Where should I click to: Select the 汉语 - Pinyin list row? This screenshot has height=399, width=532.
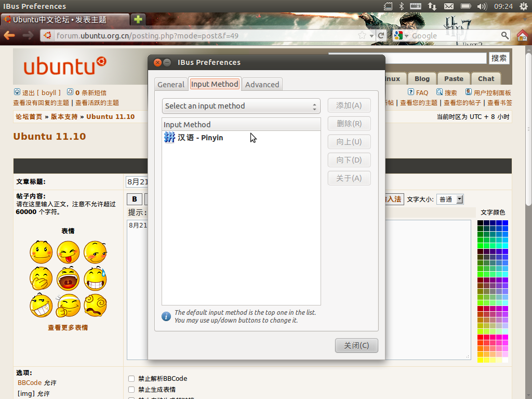[x=241, y=137]
